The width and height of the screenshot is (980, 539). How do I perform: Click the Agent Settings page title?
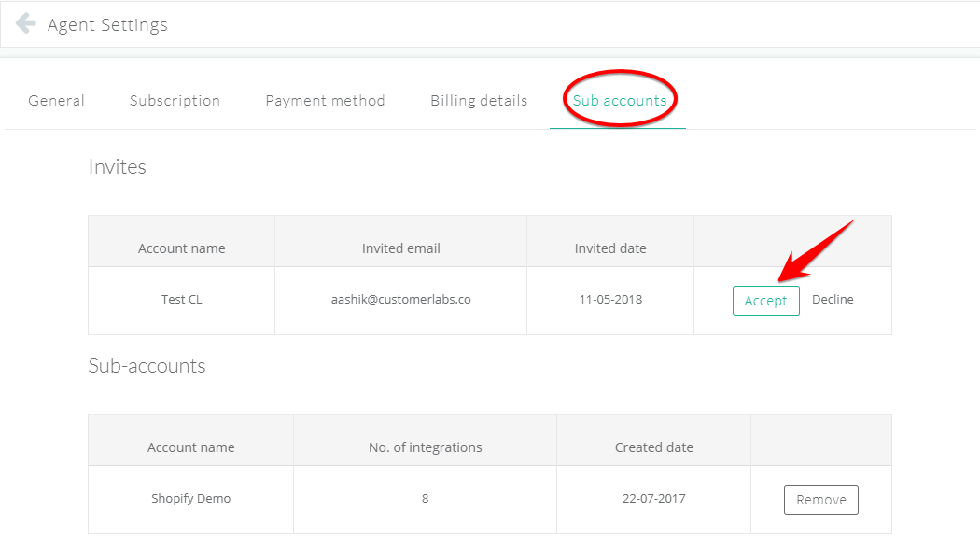click(107, 25)
